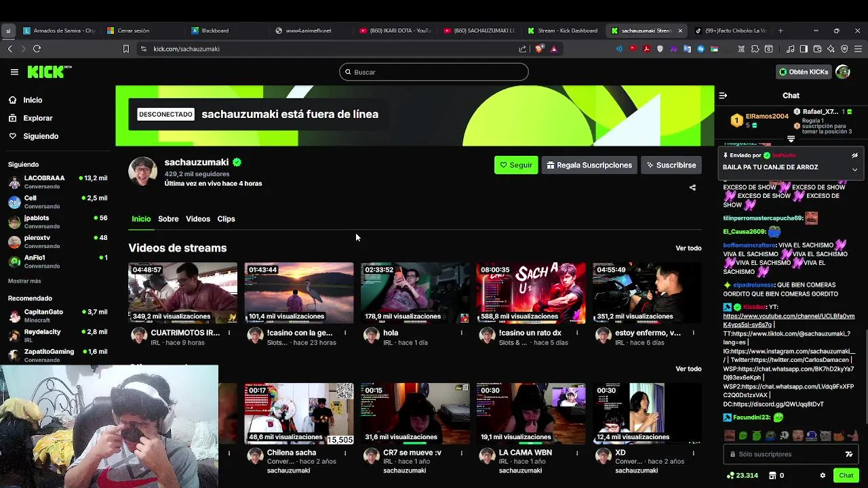Select the LACOBRAAA followed channel
Image resolution: width=868 pixels, height=488 pixels.
pos(58,182)
